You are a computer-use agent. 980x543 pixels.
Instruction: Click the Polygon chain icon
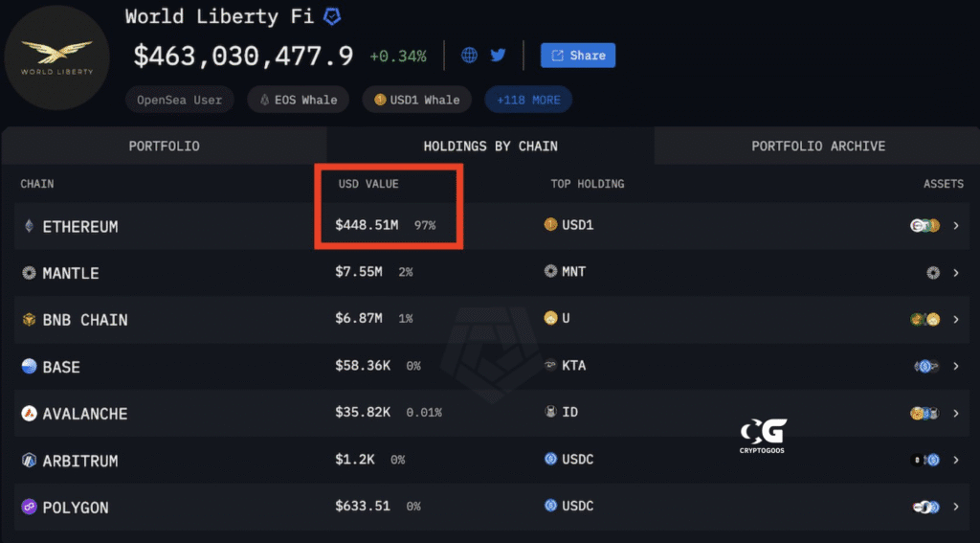click(29, 507)
